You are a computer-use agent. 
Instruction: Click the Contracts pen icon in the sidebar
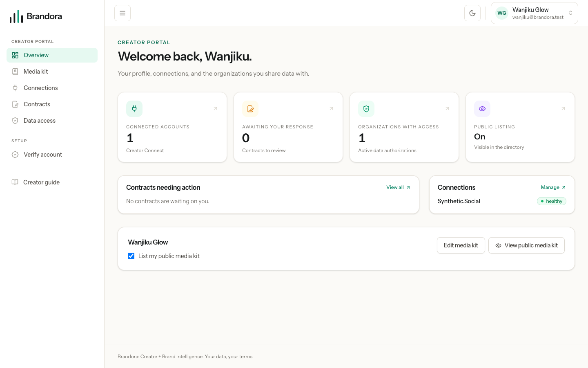pos(15,104)
